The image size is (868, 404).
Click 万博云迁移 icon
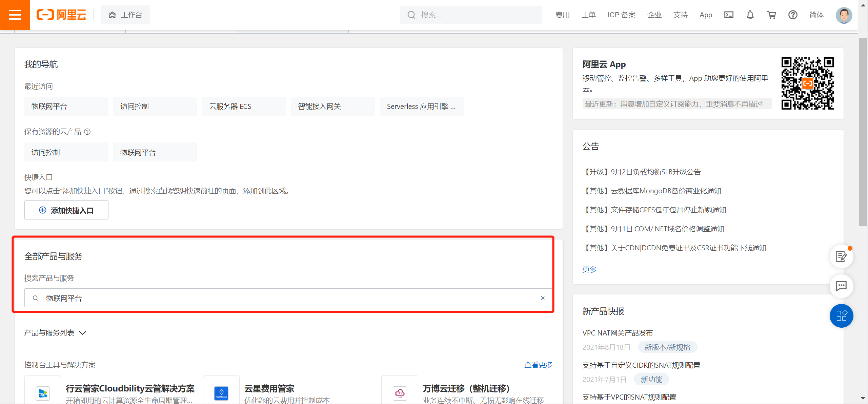coord(400,393)
